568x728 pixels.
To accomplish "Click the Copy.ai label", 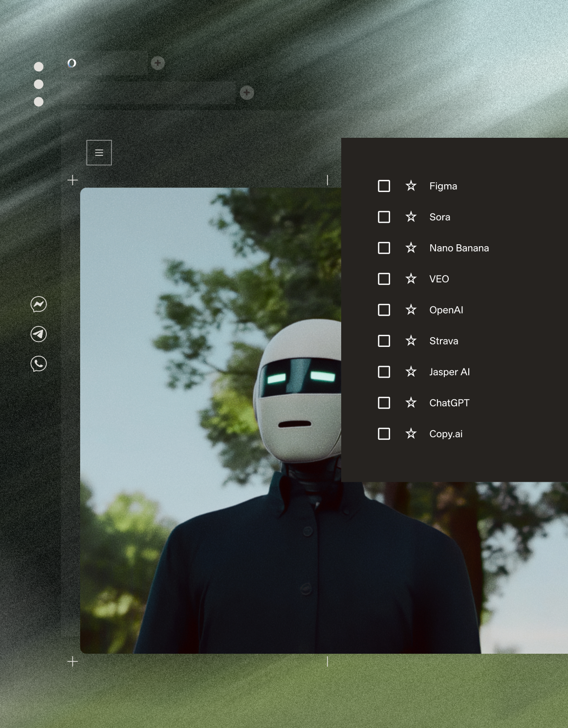I will 446,434.
